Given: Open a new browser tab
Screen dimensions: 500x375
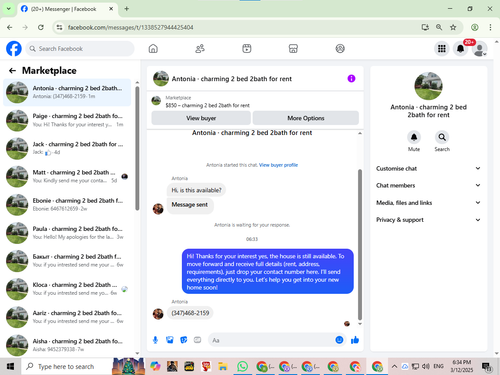Looking at the screenshot, I should tap(127, 9).
